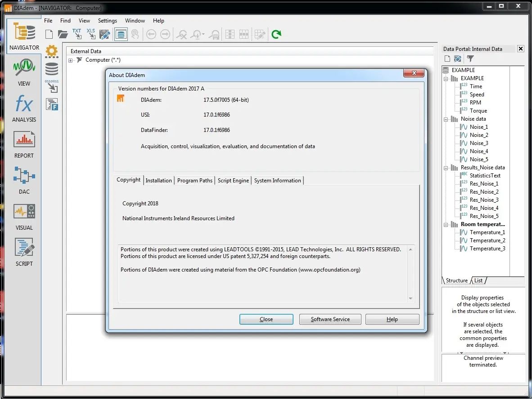The width and height of the screenshot is (532, 399).
Task: Click the right arrow circle toolbar icon
Action: pos(165,34)
